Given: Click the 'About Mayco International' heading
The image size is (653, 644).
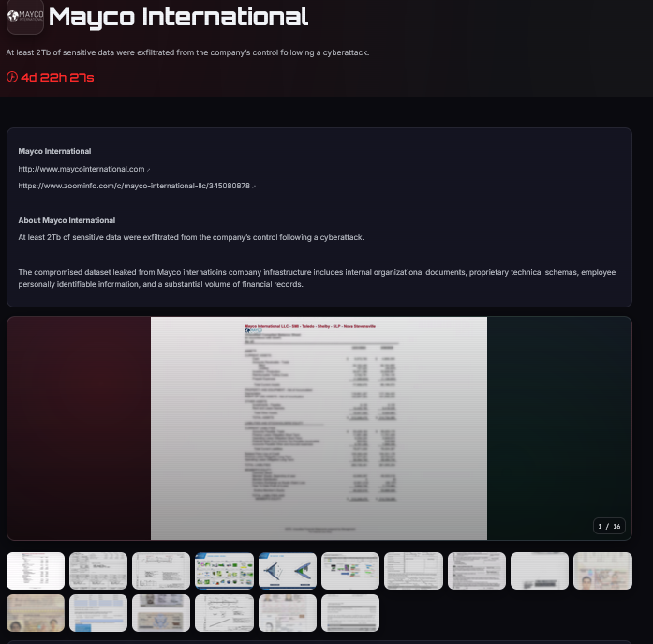Looking at the screenshot, I should click(x=67, y=220).
